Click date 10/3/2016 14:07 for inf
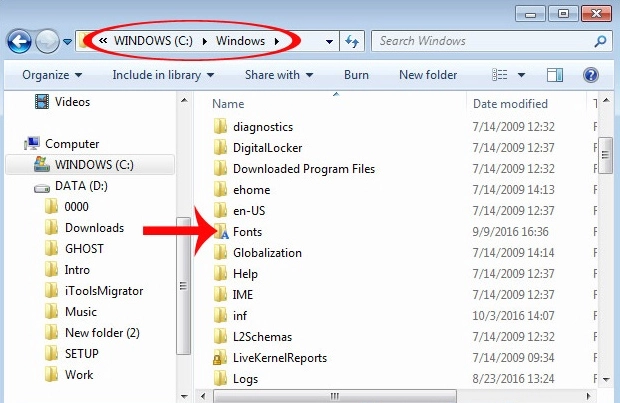 tap(513, 316)
